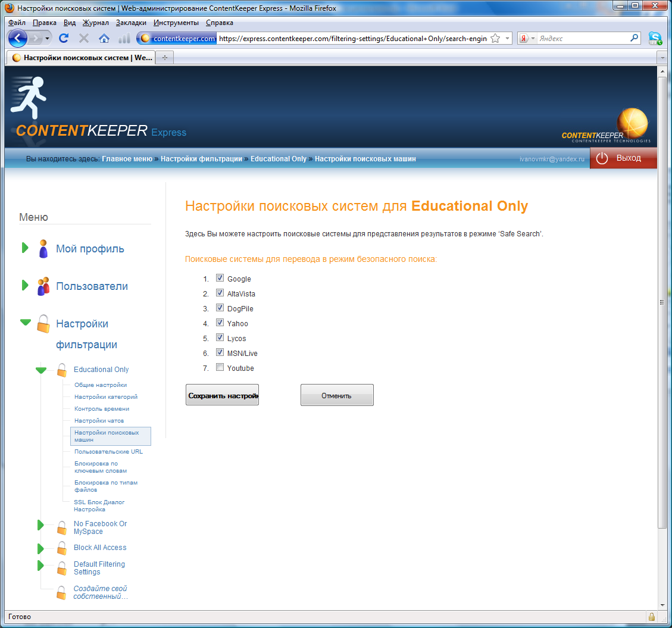Open the Skype toolbar icon
This screenshot has height=628, width=672.
(655, 39)
